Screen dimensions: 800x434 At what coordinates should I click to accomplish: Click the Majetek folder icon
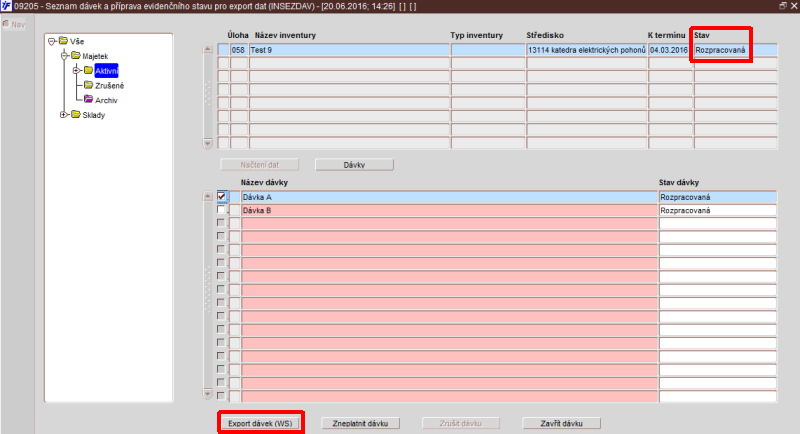tap(76, 56)
